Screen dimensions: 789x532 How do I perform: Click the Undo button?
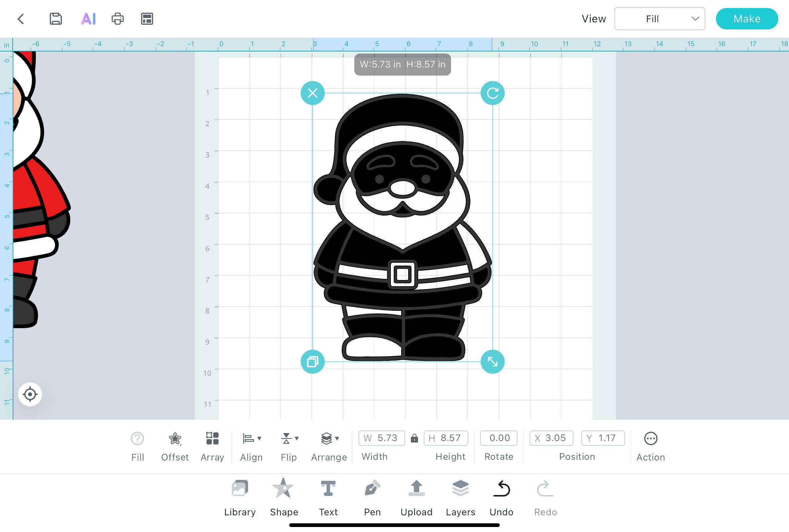501,497
